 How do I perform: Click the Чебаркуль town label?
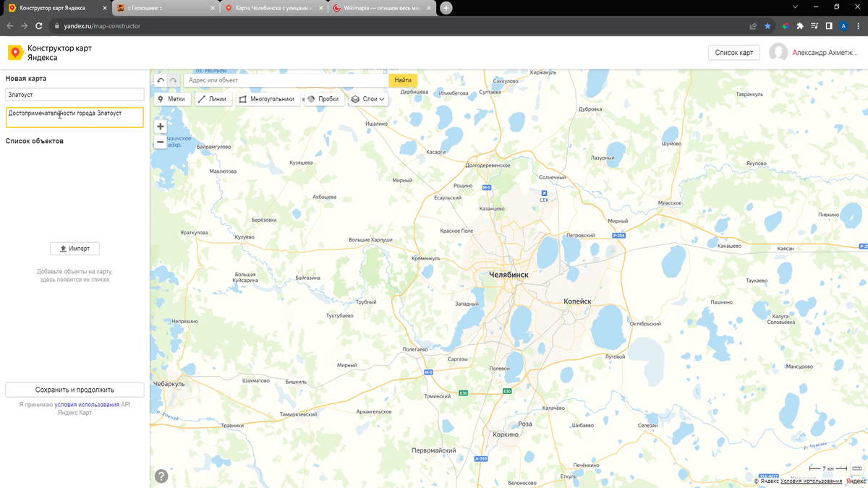pyautogui.click(x=169, y=384)
